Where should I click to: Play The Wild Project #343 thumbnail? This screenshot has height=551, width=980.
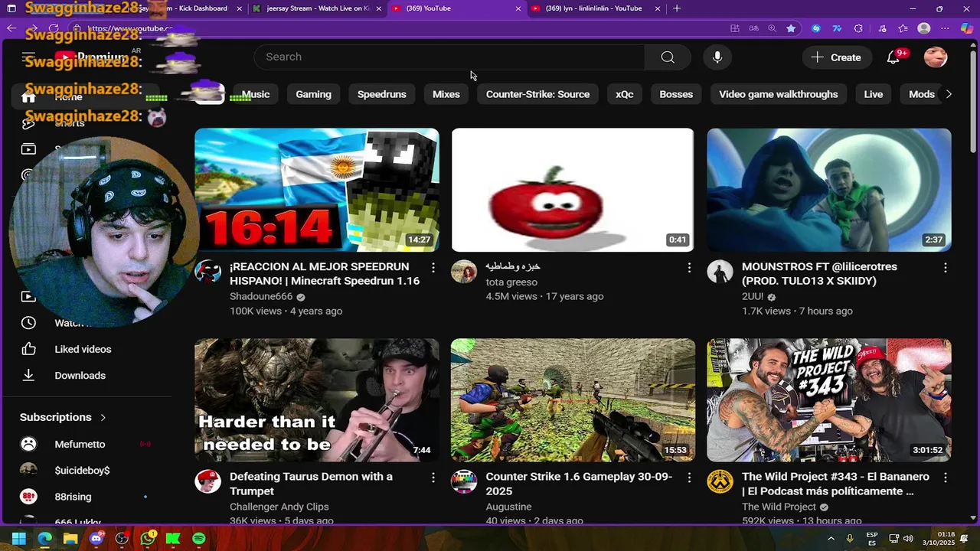829,400
